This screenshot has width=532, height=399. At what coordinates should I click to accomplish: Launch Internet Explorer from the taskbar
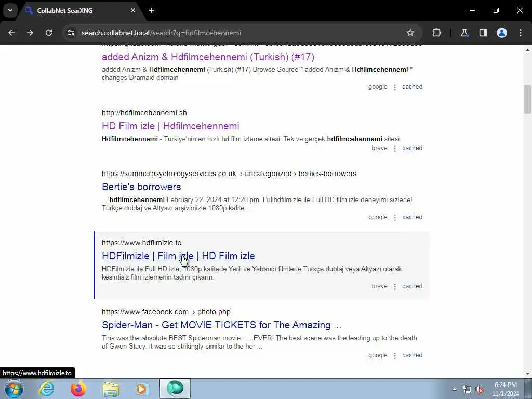coord(46,389)
